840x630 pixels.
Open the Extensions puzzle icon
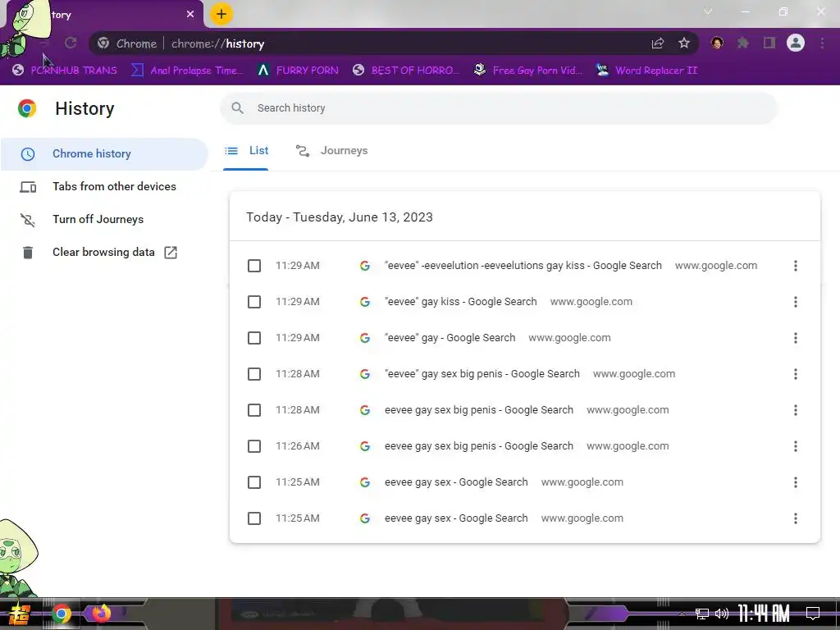click(743, 43)
